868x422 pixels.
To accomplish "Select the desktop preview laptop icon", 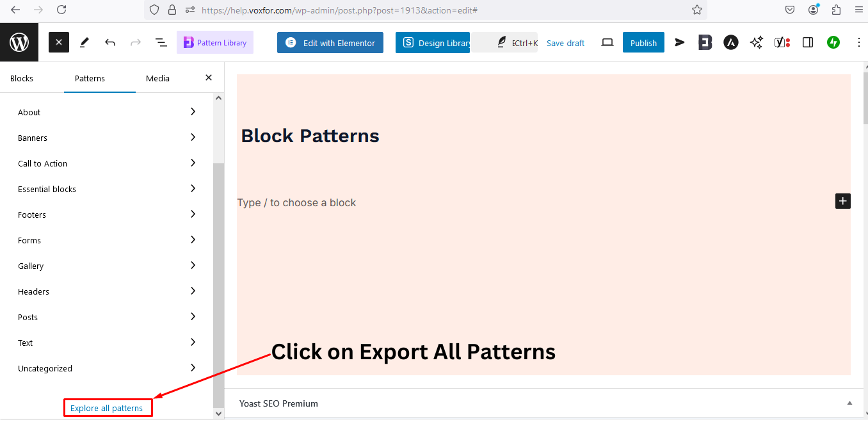I will click(x=607, y=42).
